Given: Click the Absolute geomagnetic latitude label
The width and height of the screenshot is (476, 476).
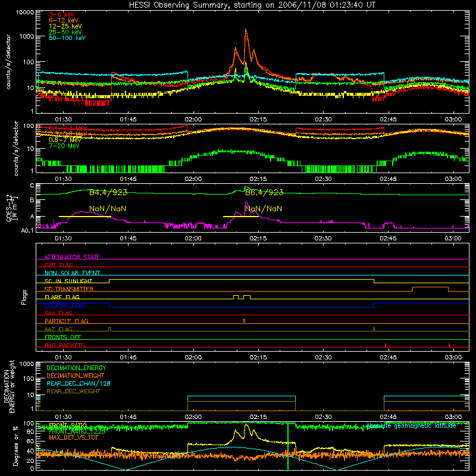Looking at the screenshot, I should tap(411, 426).
